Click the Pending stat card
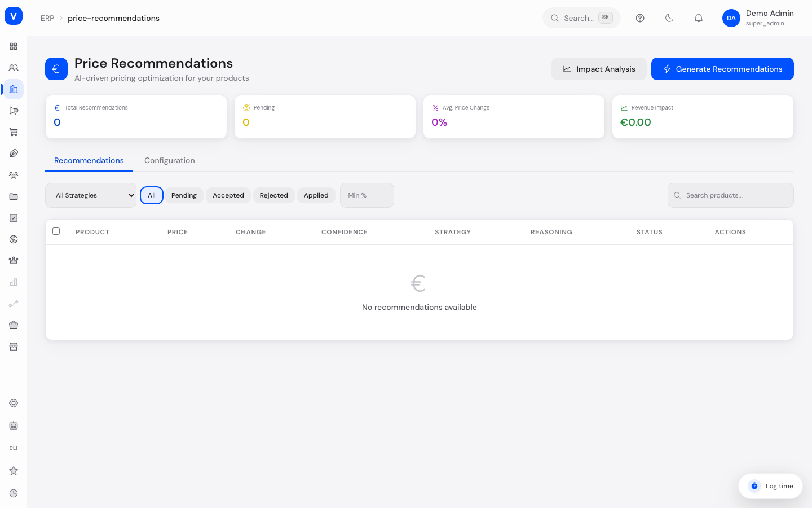 (x=325, y=117)
